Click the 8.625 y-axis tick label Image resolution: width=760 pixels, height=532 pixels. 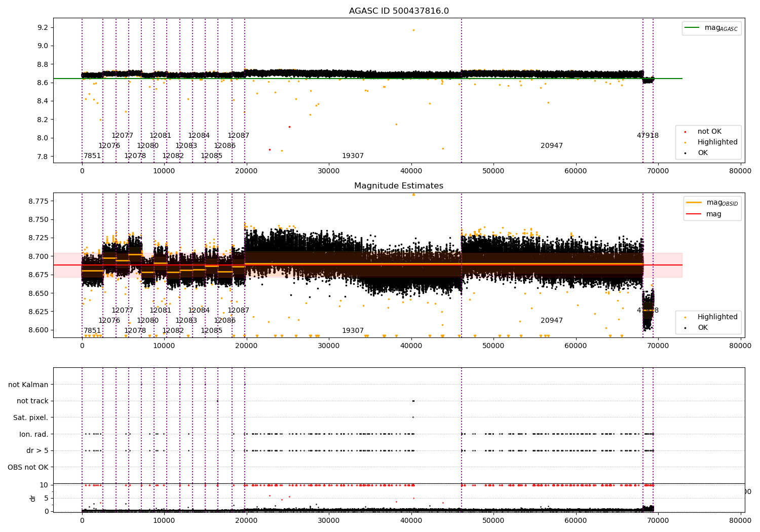click(39, 312)
